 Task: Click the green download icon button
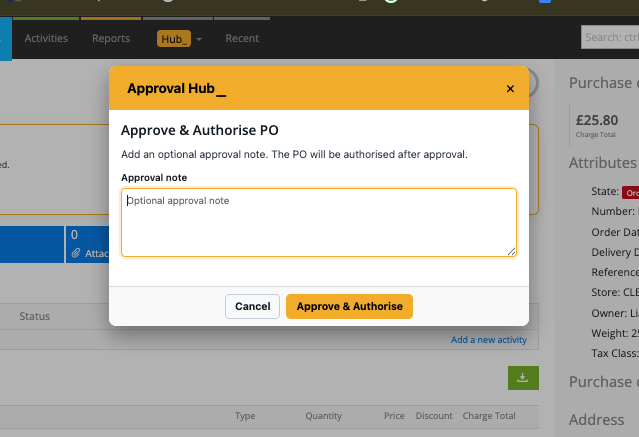523,378
